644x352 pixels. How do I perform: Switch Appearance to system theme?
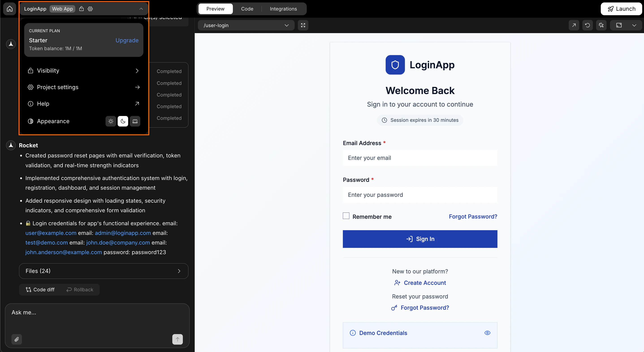coord(135,121)
